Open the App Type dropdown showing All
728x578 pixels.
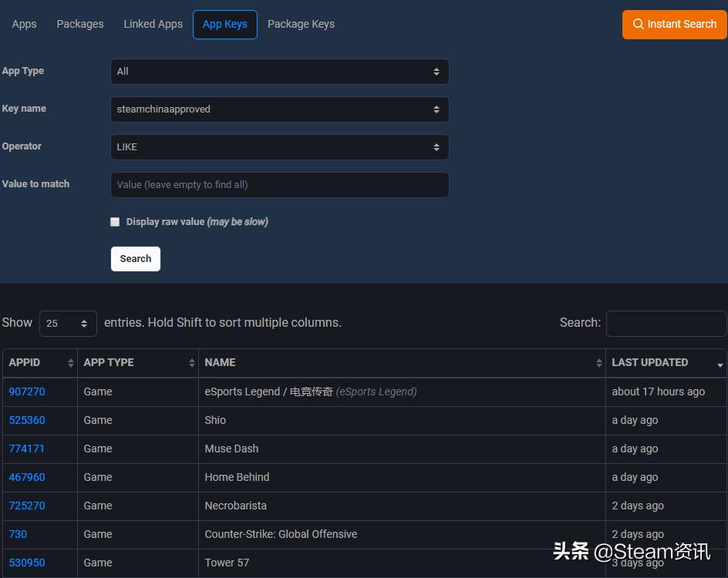(x=279, y=71)
